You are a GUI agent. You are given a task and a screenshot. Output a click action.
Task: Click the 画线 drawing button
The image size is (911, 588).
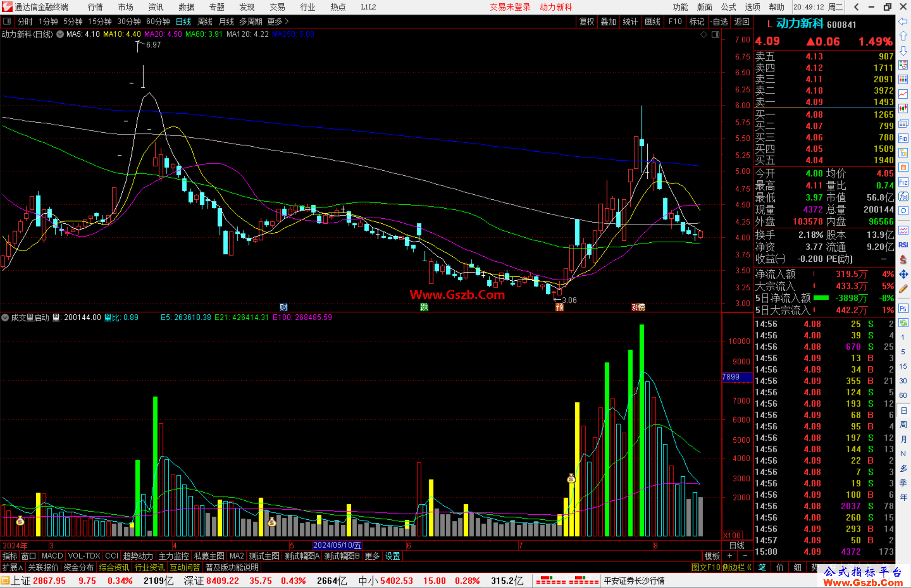coord(652,21)
